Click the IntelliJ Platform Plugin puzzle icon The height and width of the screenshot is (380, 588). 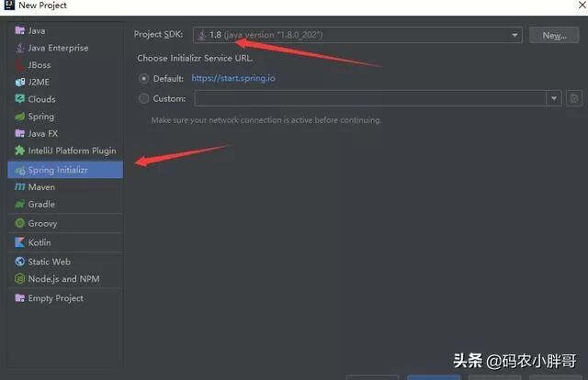(x=19, y=151)
